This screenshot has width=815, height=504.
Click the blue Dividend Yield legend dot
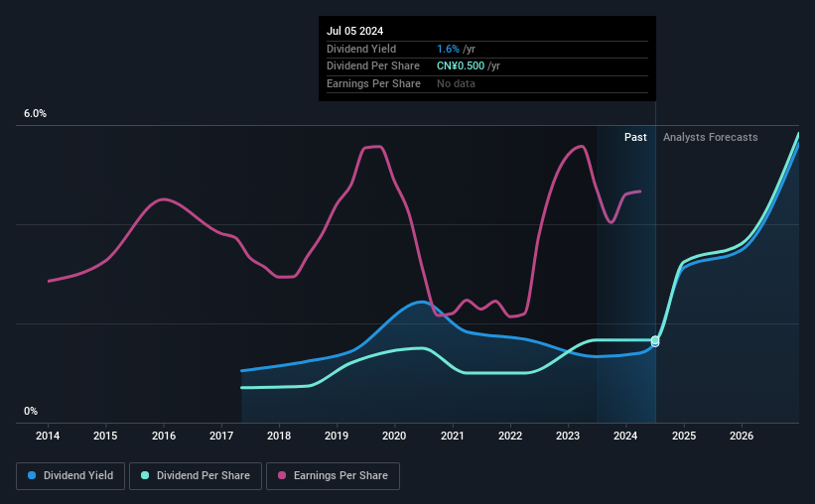pyautogui.click(x=32, y=475)
